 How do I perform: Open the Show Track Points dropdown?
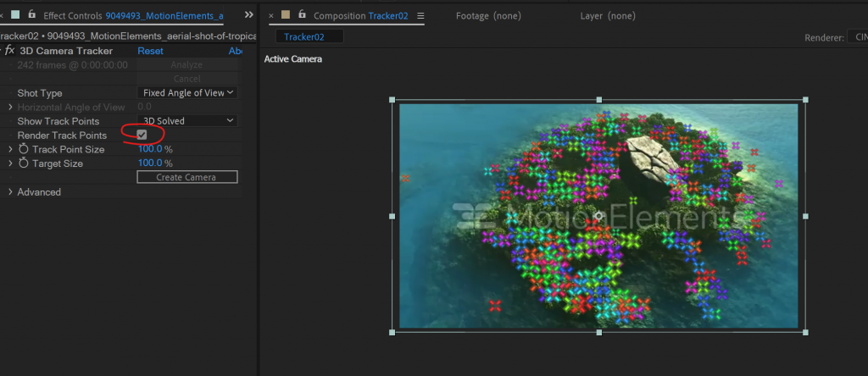pyautogui.click(x=186, y=121)
